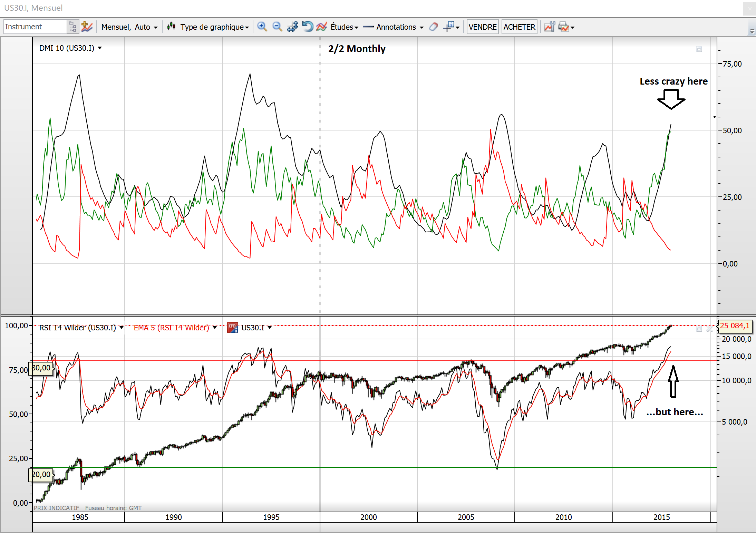Select the eraser annotation tool
The width and height of the screenshot is (756, 533).
(x=434, y=27)
